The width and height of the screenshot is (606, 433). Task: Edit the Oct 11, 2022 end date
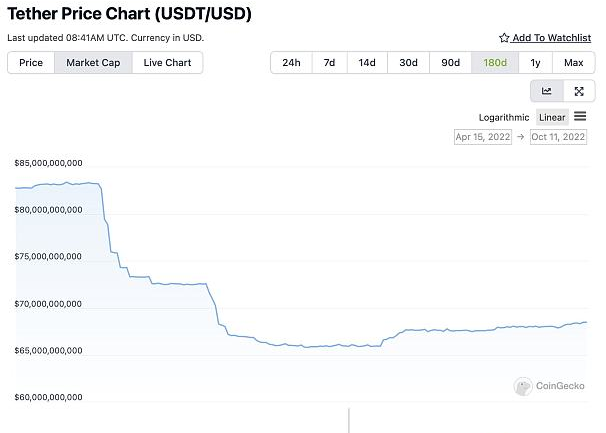pos(558,137)
